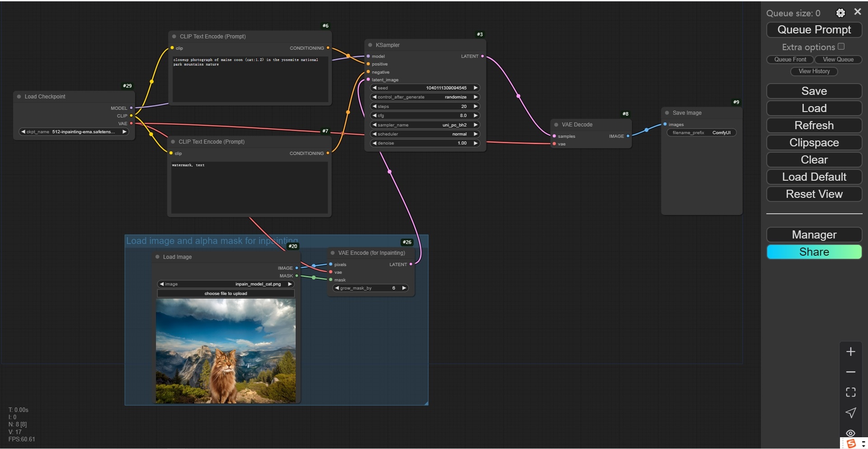Image resolution: width=868 pixels, height=449 pixels.
Task: Click the Share button
Action: (814, 252)
